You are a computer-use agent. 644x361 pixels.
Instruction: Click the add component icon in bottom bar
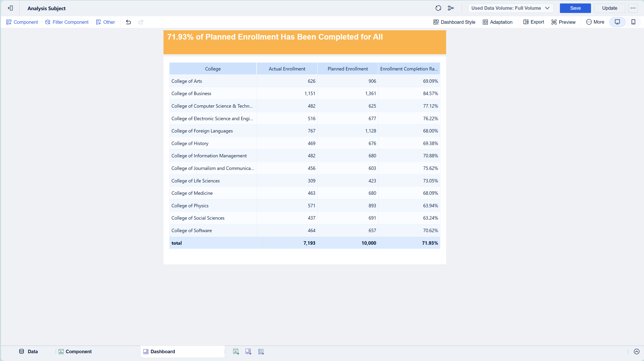pyautogui.click(x=236, y=352)
